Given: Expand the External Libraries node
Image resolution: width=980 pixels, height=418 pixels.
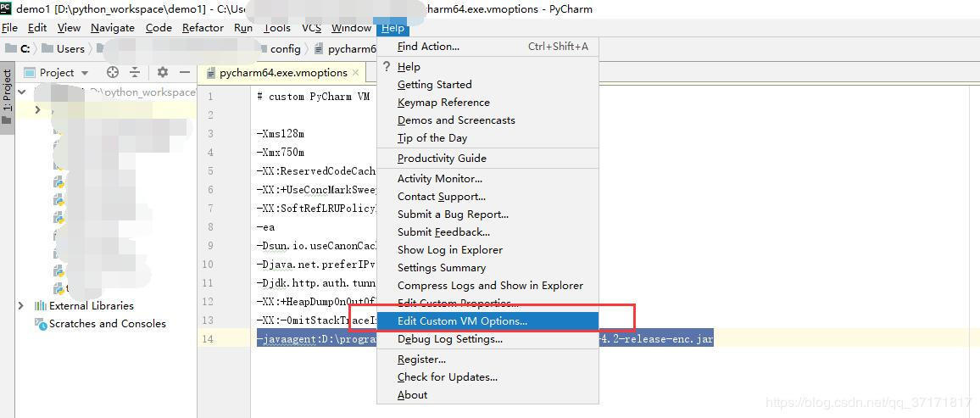Looking at the screenshot, I should coord(20,305).
